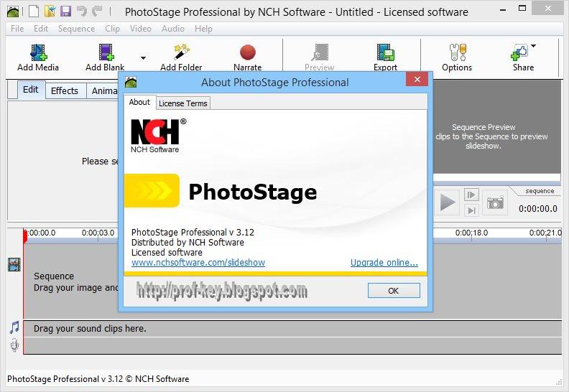Click Add Blank toolbar button
Viewport: 569px width, 392px height.
click(105, 57)
